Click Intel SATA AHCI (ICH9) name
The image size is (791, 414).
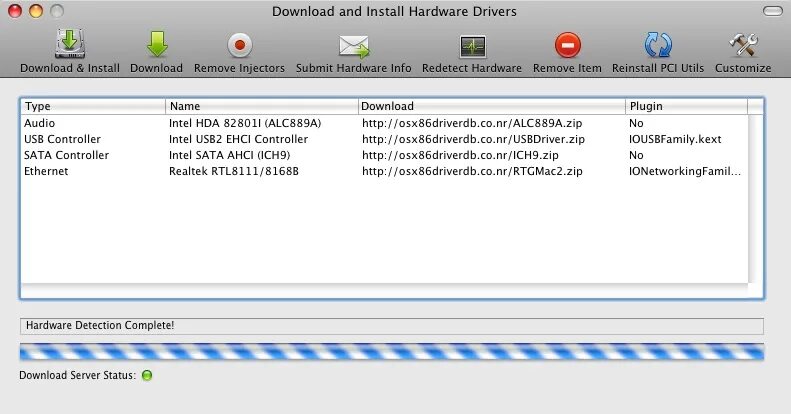pyautogui.click(x=230, y=155)
